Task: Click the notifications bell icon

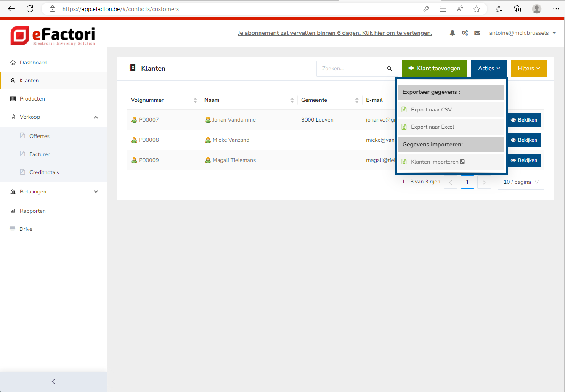Action: point(452,33)
